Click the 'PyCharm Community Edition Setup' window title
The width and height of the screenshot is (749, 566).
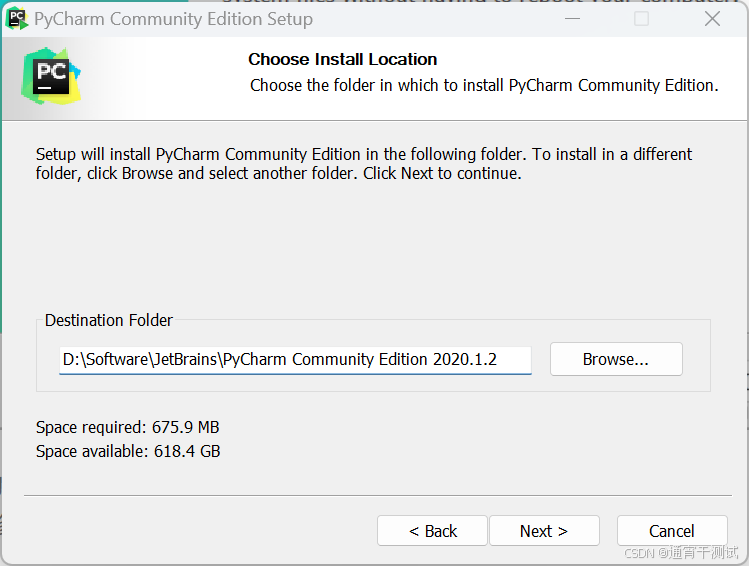pos(173,19)
